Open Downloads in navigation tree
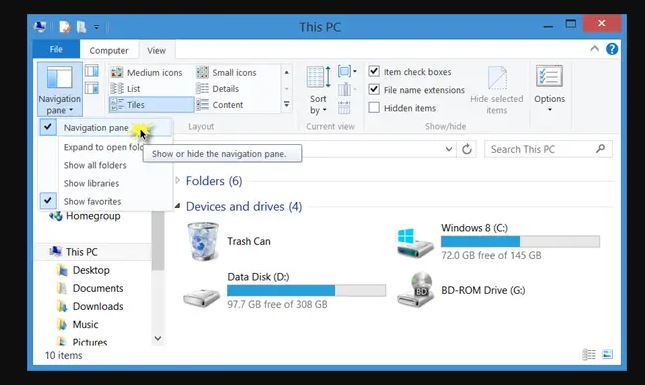The height and width of the screenshot is (385, 645). coord(90,306)
